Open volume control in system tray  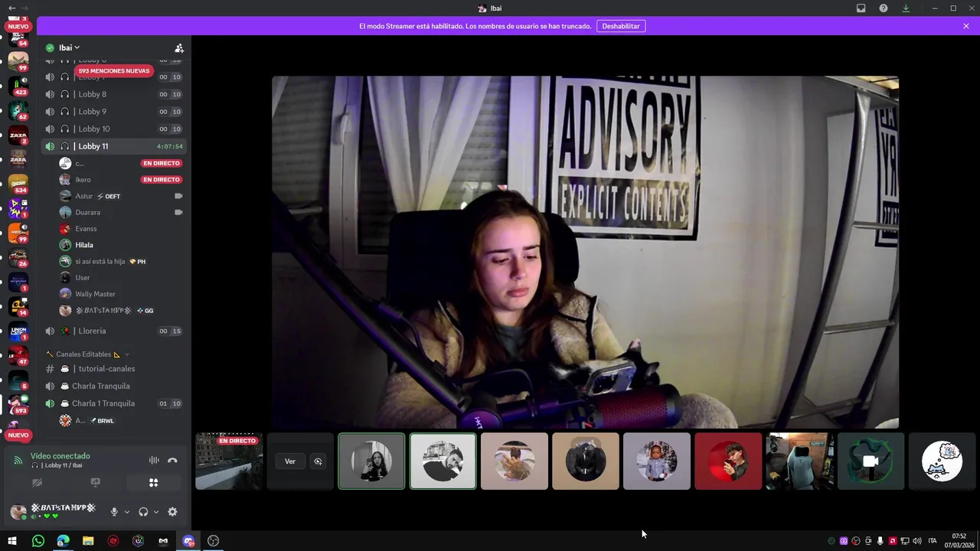click(x=916, y=541)
